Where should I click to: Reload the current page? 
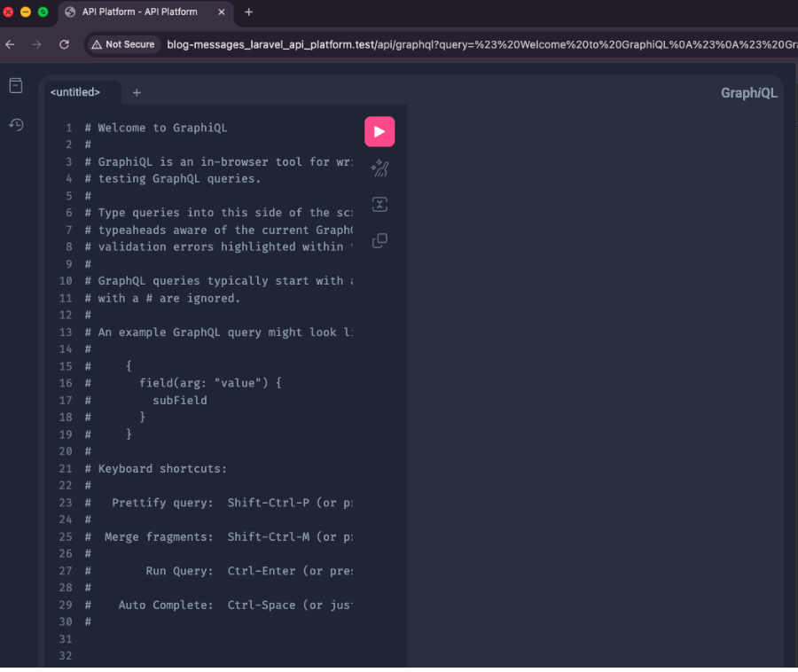point(64,44)
